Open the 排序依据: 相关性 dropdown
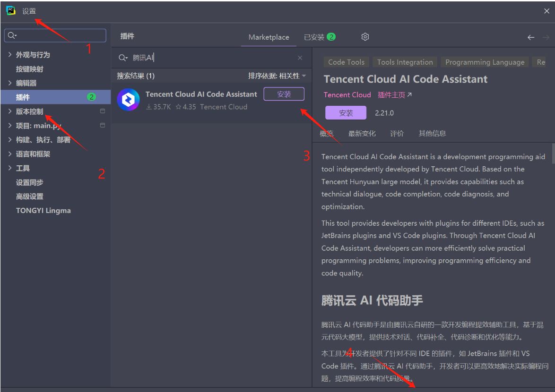 (x=277, y=76)
